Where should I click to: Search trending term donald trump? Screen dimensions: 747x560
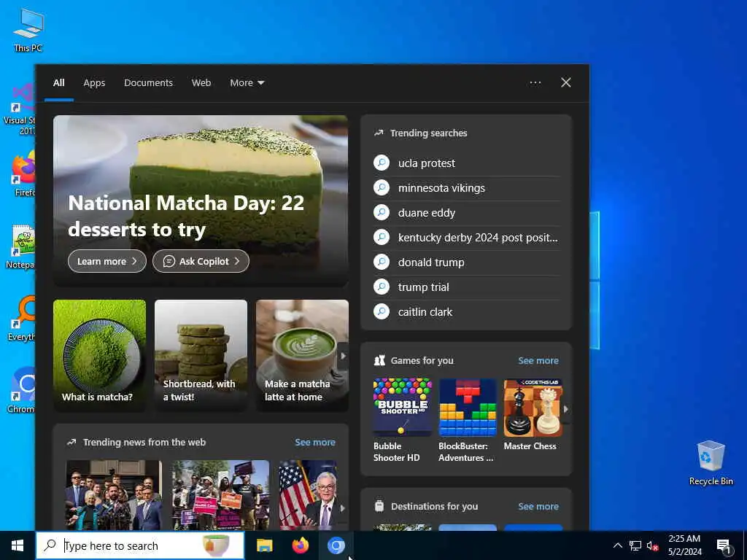431,262
